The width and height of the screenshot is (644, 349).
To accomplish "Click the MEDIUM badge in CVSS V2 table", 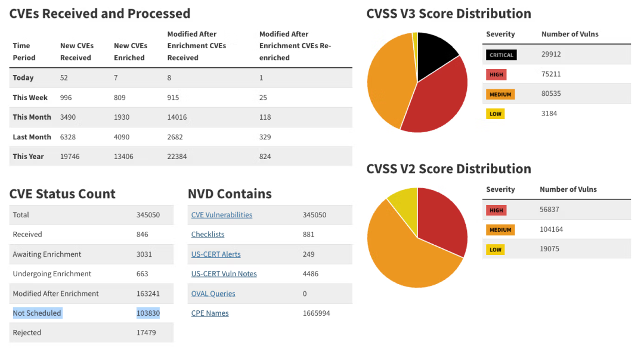I will (500, 230).
